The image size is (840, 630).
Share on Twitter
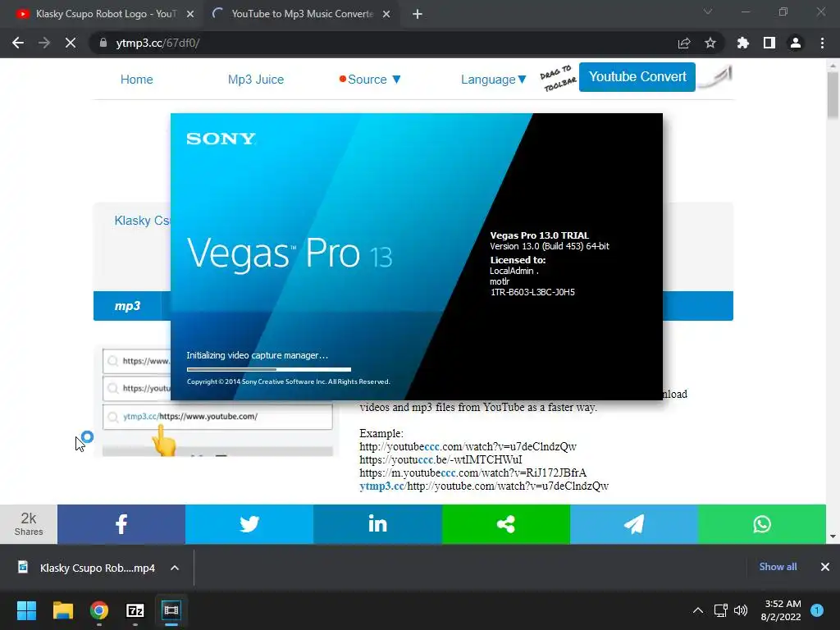pos(249,524)
